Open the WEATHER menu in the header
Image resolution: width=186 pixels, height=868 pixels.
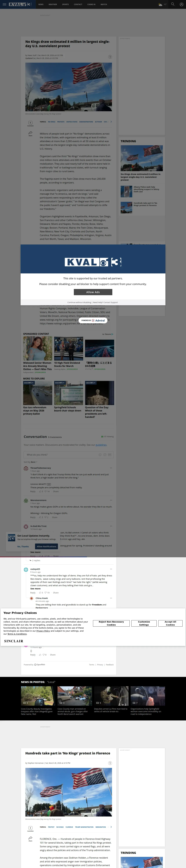(53, 4)
